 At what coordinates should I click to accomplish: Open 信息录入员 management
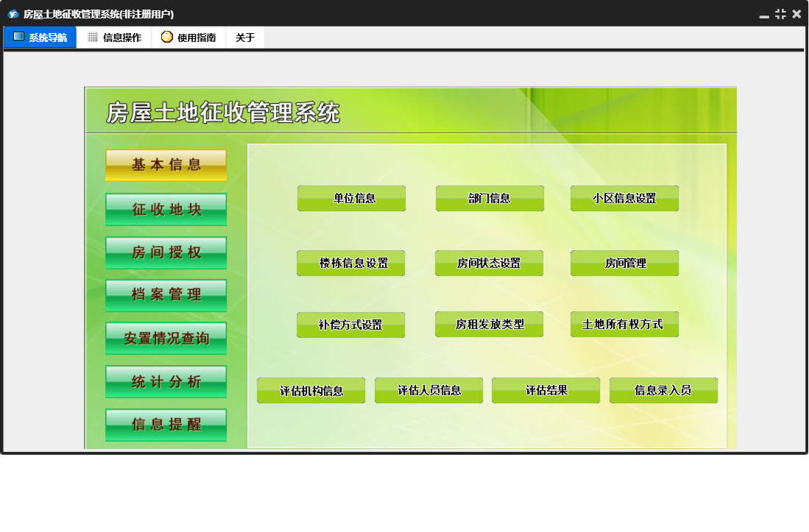(x=663, y=391)
